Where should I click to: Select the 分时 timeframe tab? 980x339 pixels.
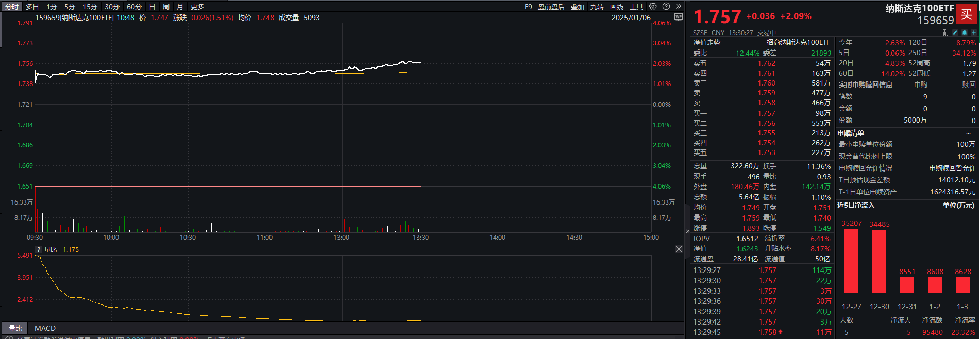11,7
